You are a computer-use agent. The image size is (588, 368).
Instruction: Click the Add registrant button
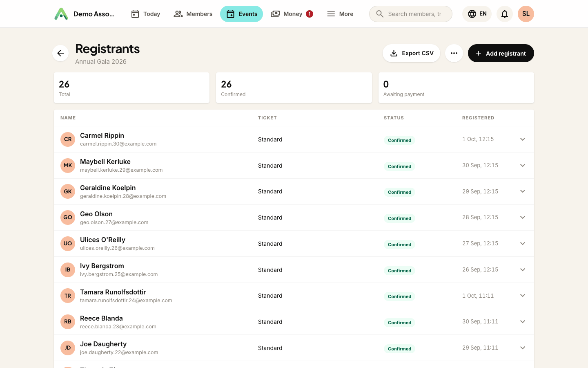[501, 53]
